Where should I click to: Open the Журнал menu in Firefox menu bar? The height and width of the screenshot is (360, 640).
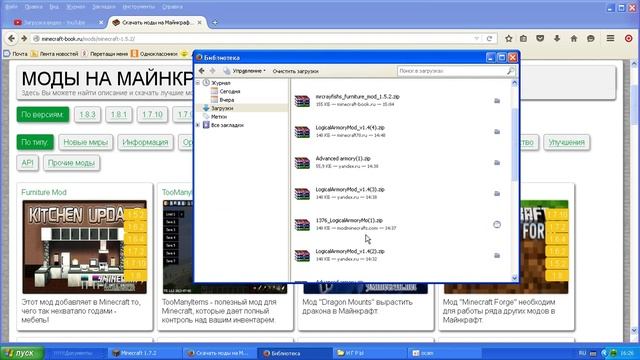[76, 7]
